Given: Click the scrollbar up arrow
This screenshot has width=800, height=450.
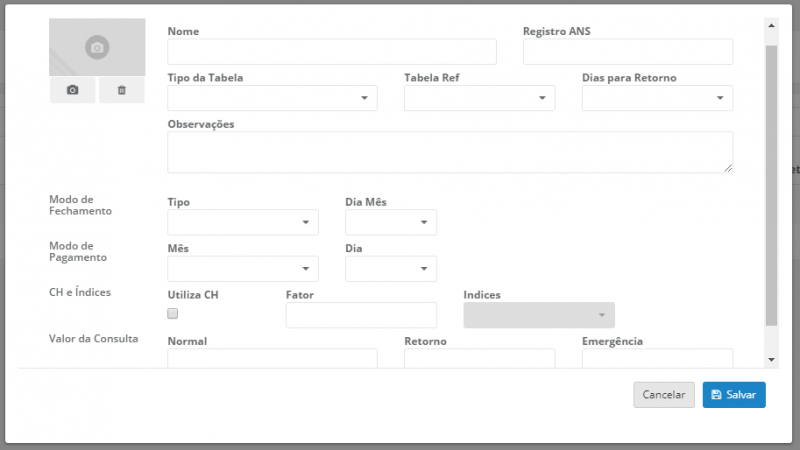Looking at the screenshot, I should click(x=771, y=24).
